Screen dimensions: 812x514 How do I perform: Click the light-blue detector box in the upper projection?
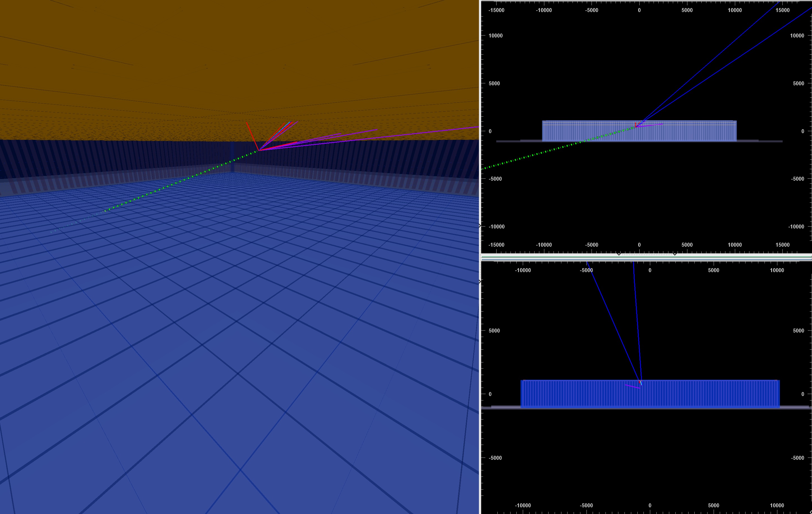pos(639,131)
